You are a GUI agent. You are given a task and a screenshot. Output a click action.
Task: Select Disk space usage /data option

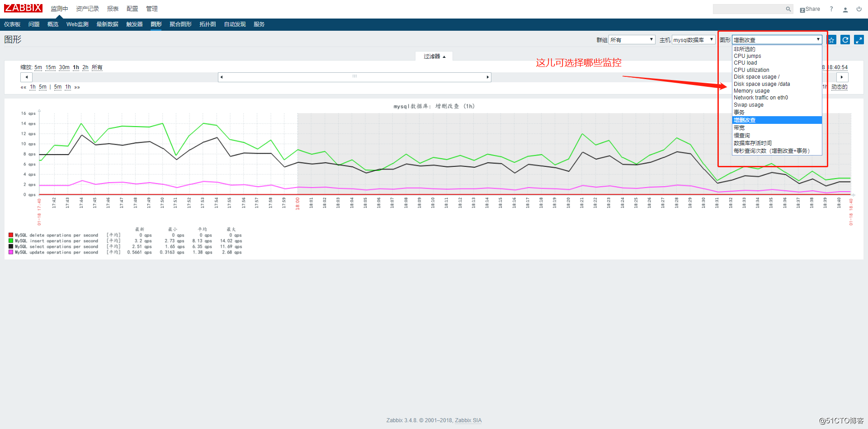tap(777, 84)
